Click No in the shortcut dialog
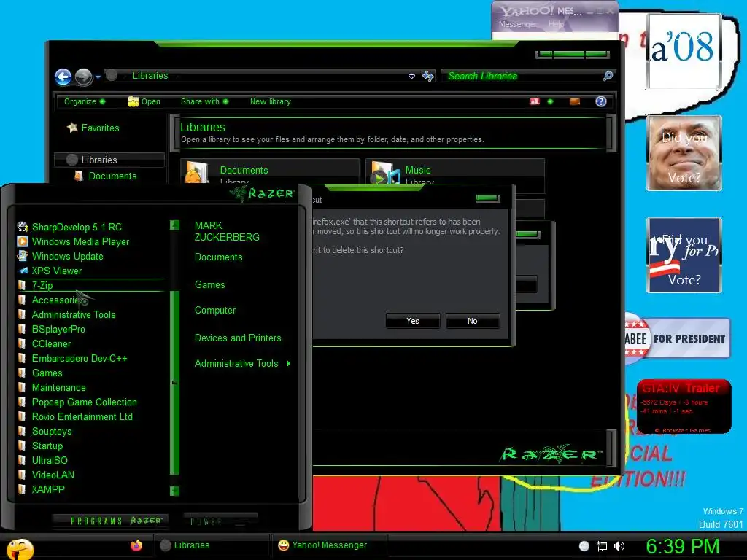This screenshot has width=747, height=560. (x=472, y=321)
